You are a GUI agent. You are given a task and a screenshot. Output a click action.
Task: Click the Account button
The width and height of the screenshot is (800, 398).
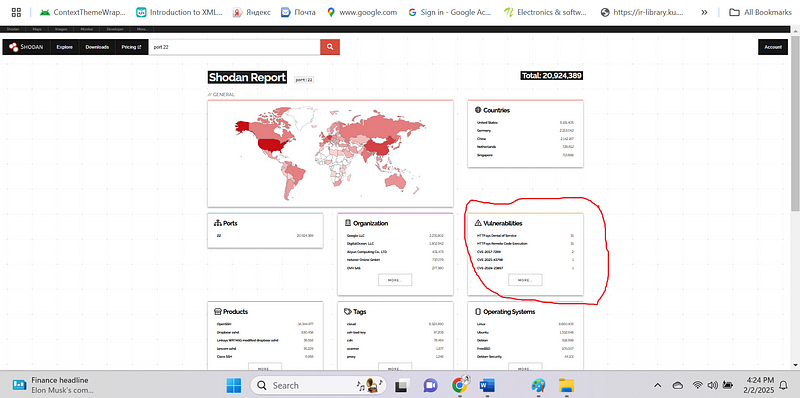coord(773,47)
